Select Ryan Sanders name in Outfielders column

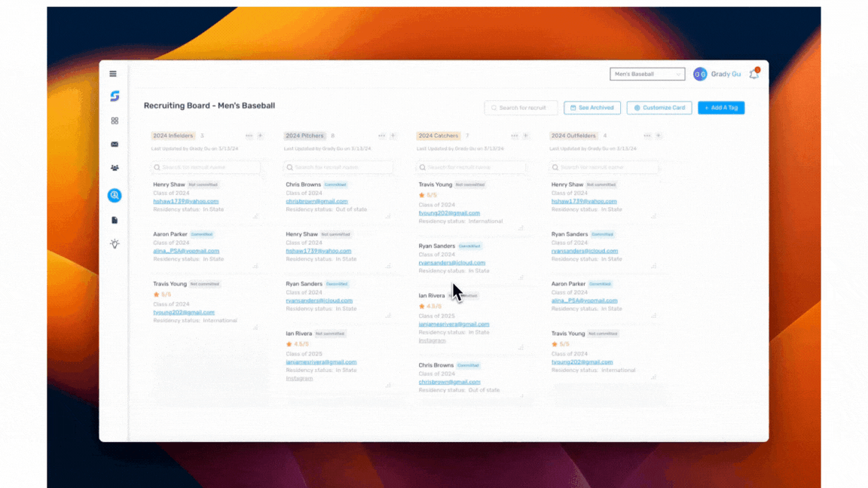pyautogui.click(x=569, y=235)
